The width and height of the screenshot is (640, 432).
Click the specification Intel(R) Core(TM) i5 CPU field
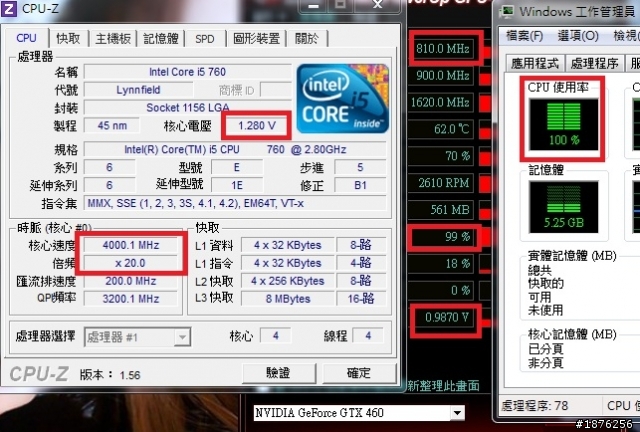(235, 149)
